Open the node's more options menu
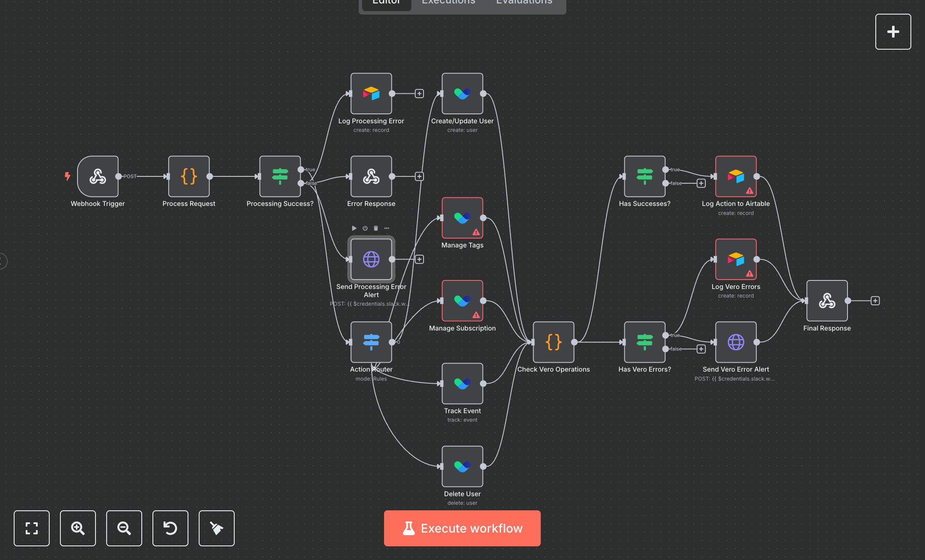Viewport: 925px width, 560px height. tap(386, 228)
